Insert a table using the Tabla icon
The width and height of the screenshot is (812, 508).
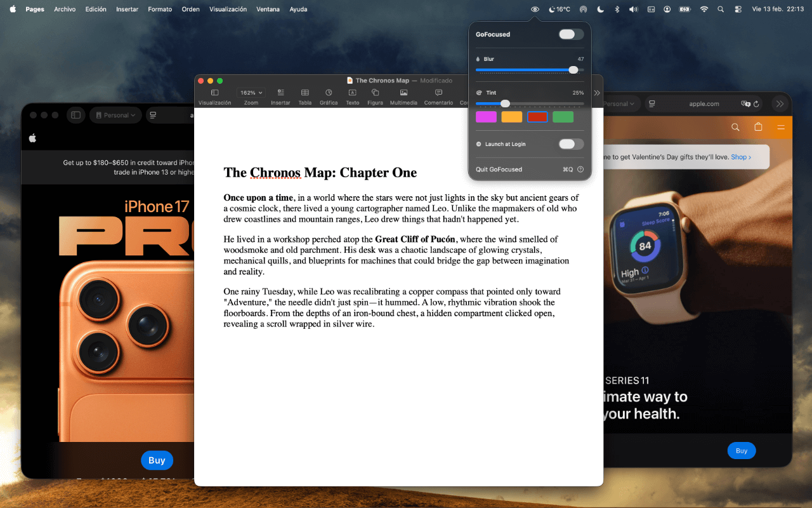coord(304,91)
